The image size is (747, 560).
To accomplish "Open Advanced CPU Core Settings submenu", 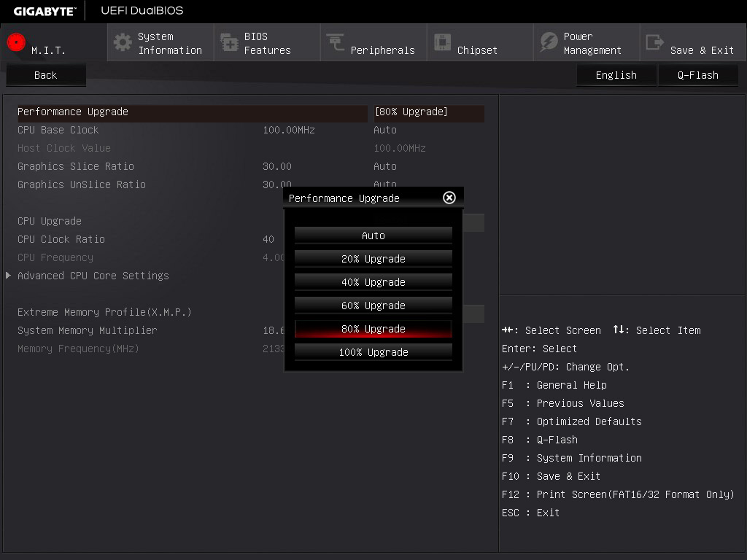I will pos(93,275).
